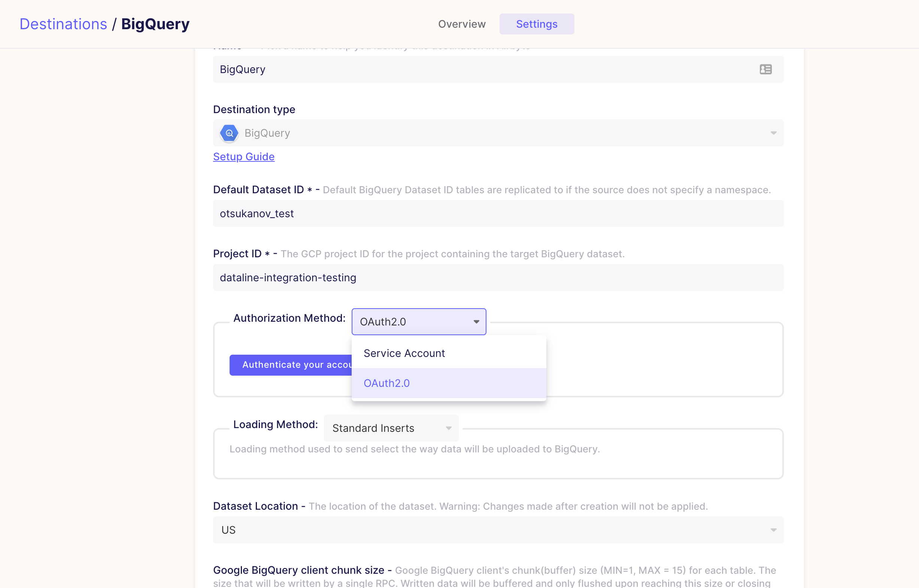
Task: Switch to the Overview tab
Action: (462, 24)
